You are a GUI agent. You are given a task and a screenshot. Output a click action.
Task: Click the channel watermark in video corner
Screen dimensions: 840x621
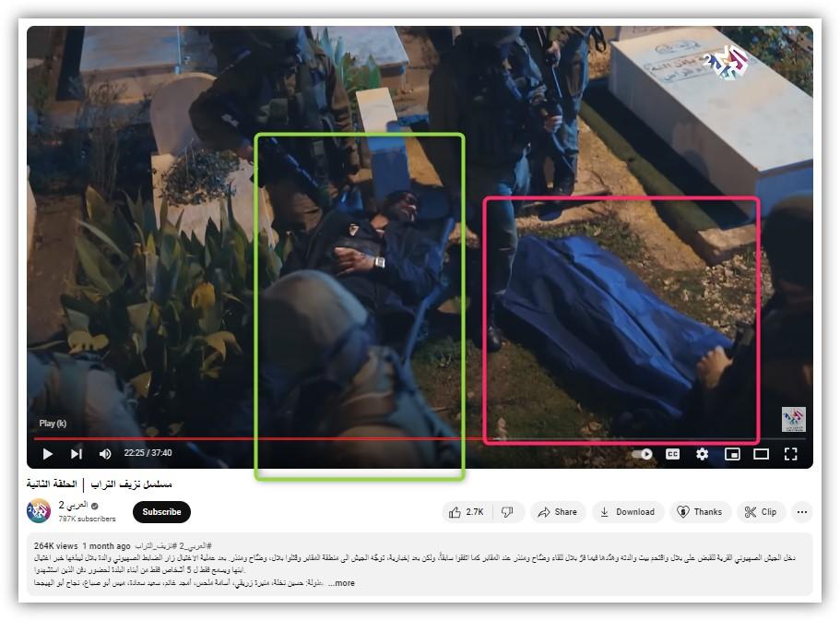(793, 420)
